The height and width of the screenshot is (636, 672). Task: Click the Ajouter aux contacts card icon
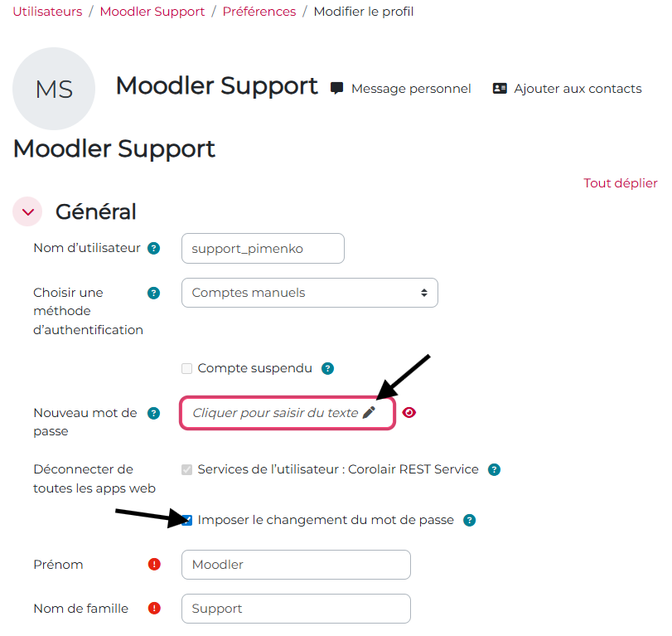500,89
